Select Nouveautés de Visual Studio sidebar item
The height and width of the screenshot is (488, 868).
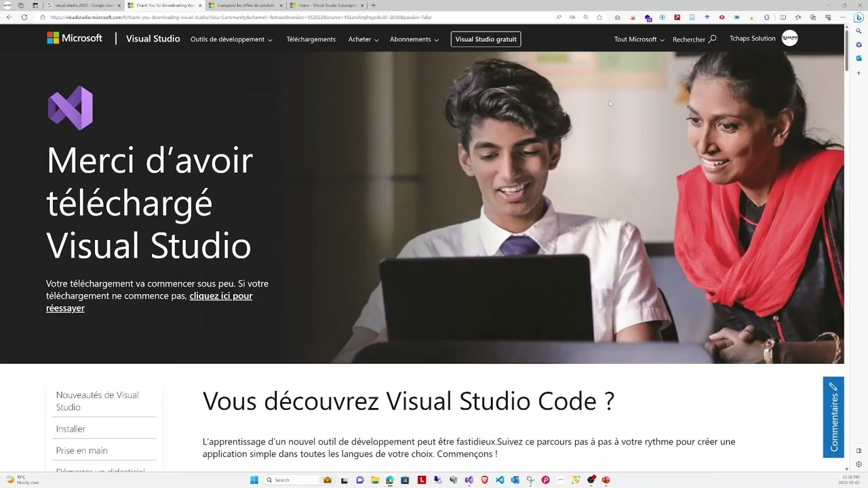pos(104,401)
